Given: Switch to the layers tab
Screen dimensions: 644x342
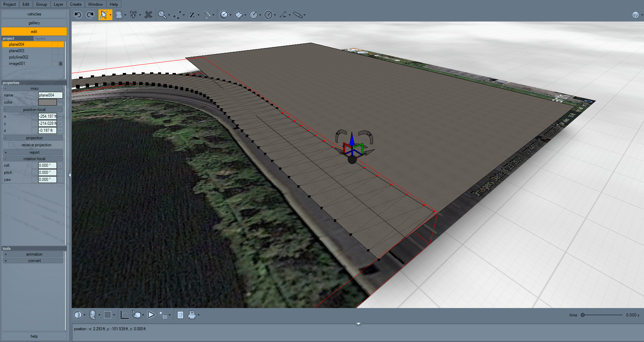Looking at the screenshot, I should point(40,38).
